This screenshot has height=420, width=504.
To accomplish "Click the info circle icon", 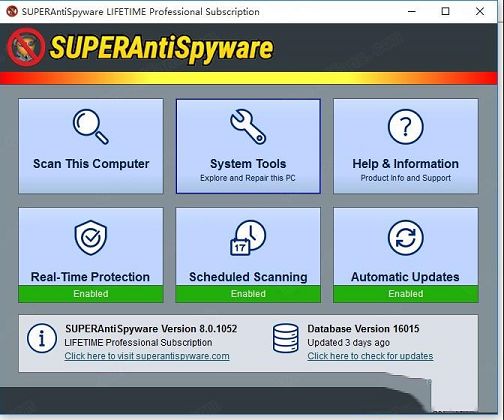I will [x=42, y=338].
